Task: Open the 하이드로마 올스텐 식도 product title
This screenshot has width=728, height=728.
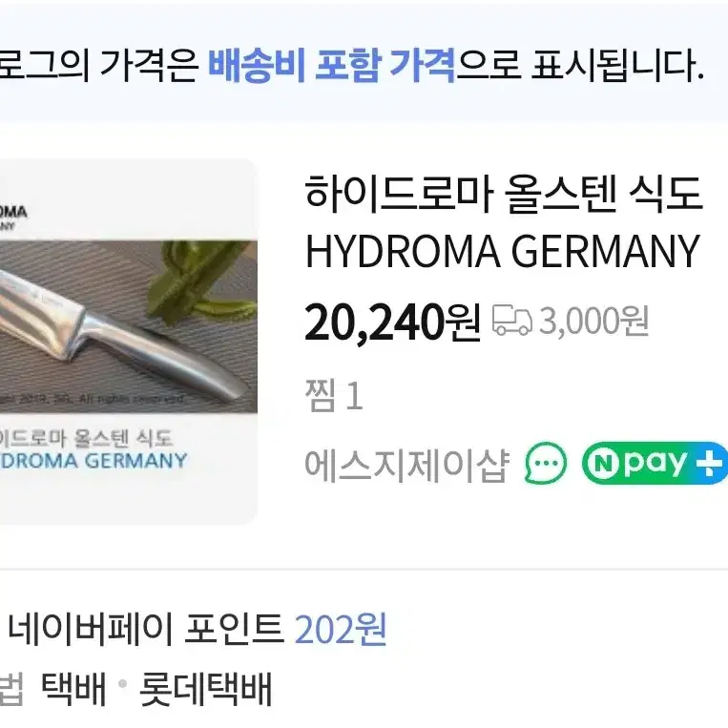Action: point(503,193)
